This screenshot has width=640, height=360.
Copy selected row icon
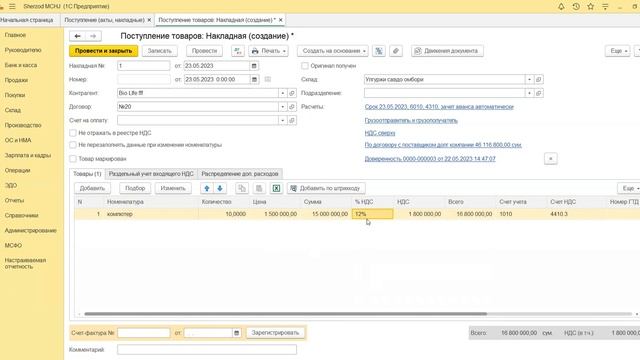click(x=242, y=188)
